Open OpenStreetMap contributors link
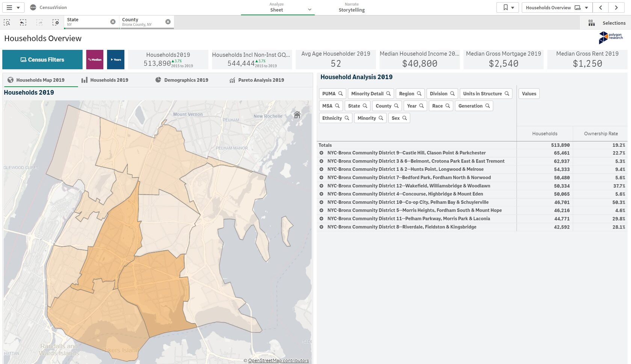 278,361
